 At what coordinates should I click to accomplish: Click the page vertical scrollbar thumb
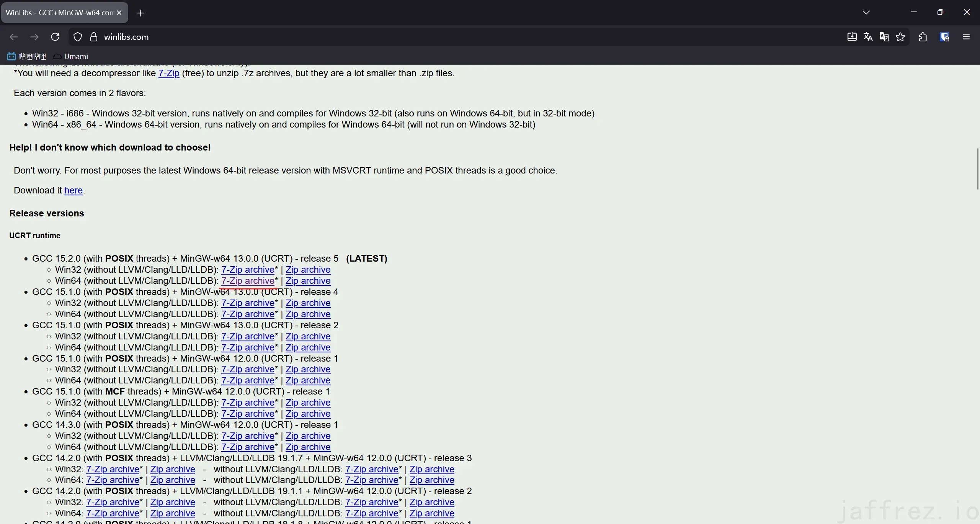(x=978, y=169)
